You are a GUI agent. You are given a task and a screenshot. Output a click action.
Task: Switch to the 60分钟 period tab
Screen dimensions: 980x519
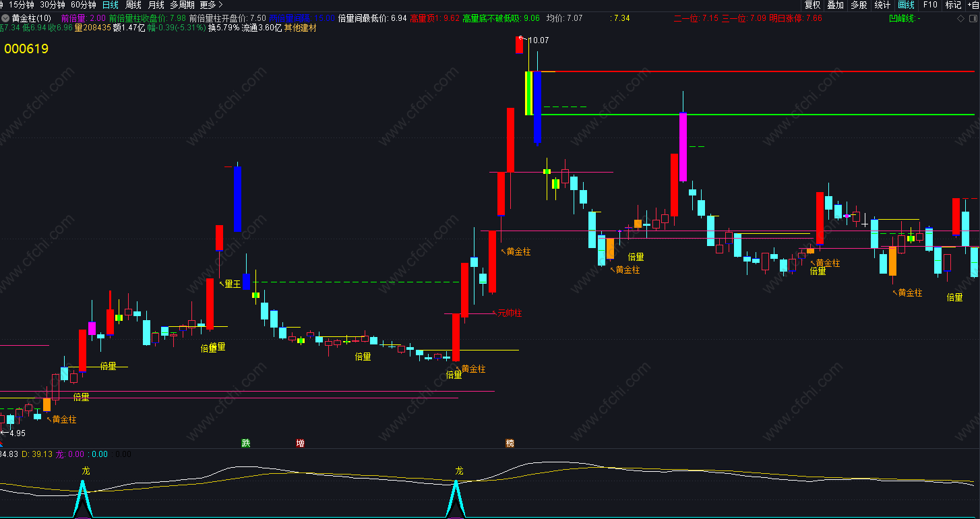[x=84, y=5]
